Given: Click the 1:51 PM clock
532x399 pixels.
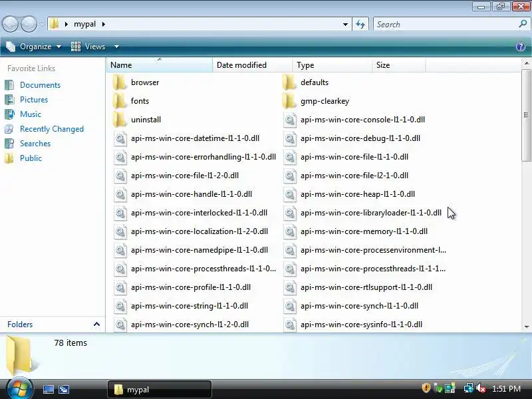Looking at the screenshot, I should coord(506,388).
